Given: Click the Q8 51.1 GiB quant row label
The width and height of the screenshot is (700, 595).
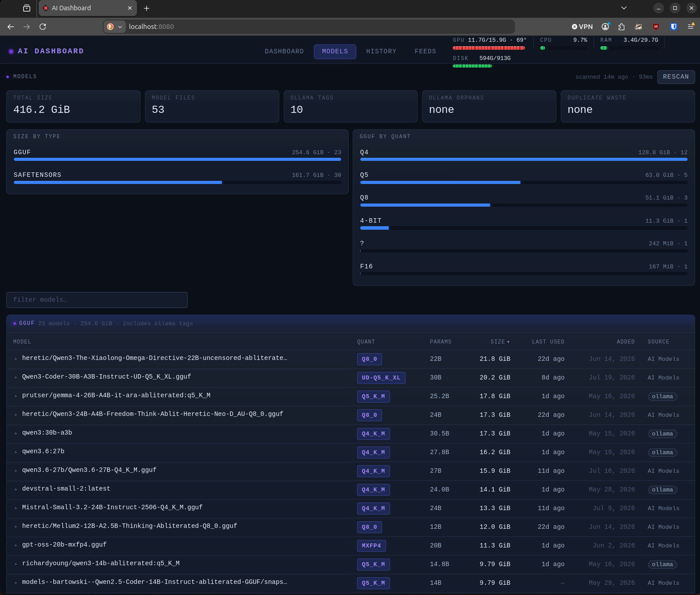Looking at the screenshot, I should coord(364,198).
